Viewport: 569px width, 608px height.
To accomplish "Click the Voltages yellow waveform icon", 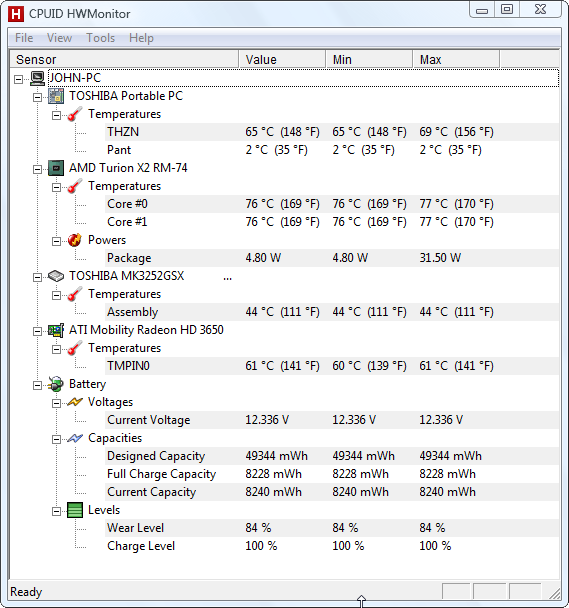I will point(75,402).
